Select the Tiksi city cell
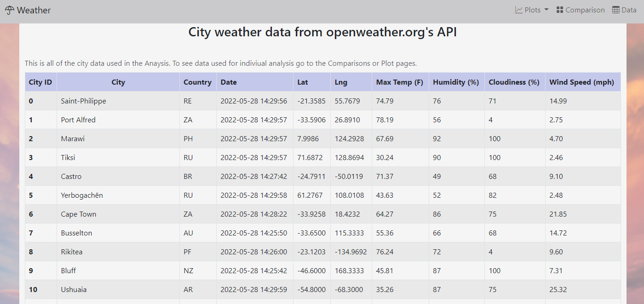644x304 pixels. click(118, 157)
